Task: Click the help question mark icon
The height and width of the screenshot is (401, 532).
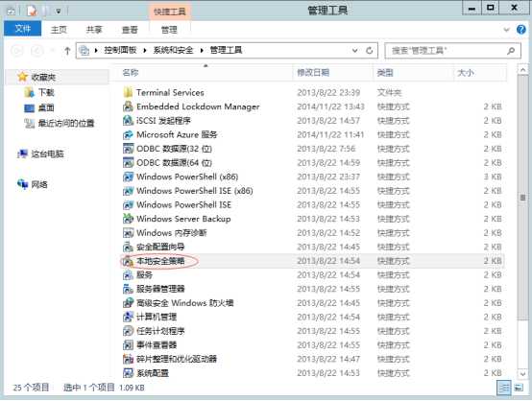Action: tap(521, 30)
